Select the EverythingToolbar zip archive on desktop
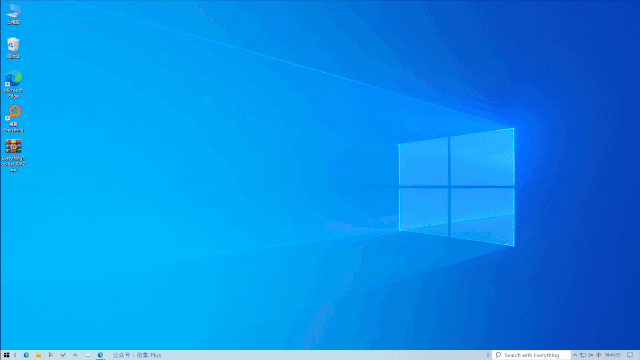The width and height of the screenshot is (640, 360). 13,156
